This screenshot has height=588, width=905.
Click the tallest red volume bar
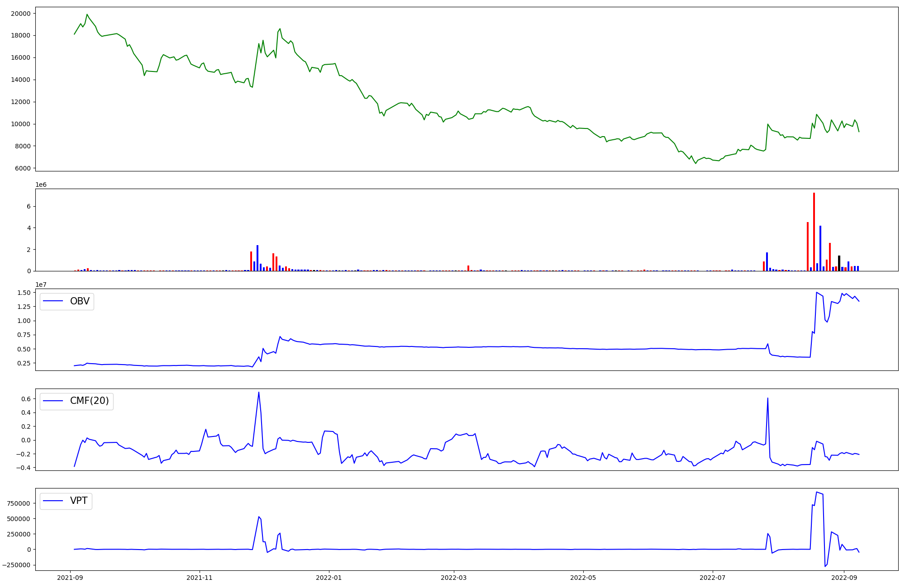click(x=814, y=232)
